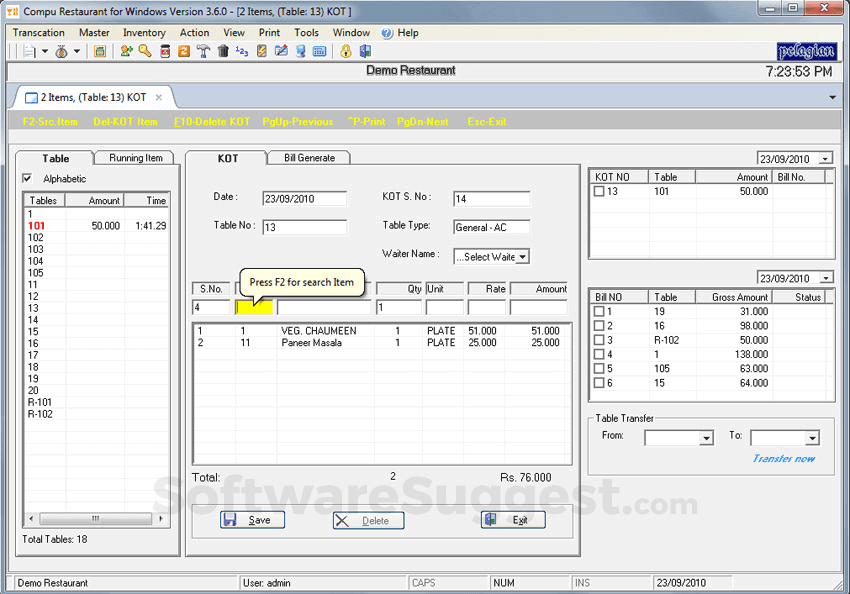
Task: Open the Inventory menu
Action: tap(144, 32)
